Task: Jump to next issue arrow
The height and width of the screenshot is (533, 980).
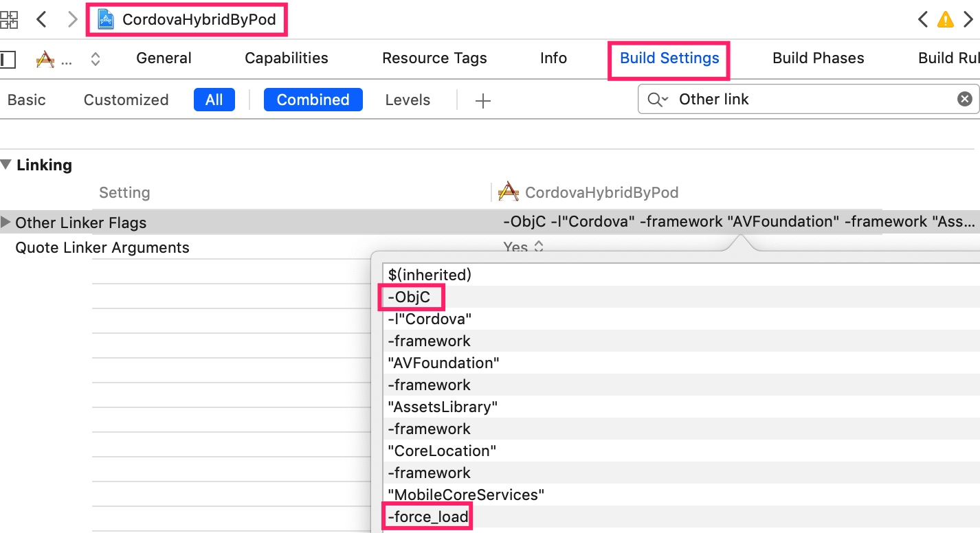Action: [x=968, y=19]
